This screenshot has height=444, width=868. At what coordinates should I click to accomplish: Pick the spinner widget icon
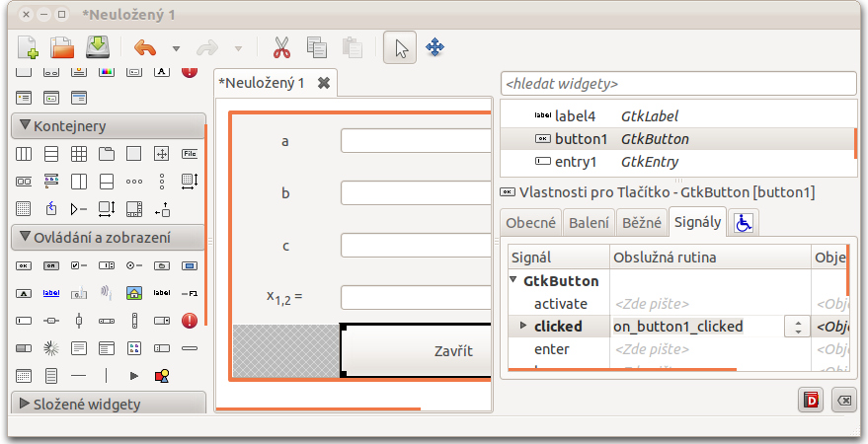[51, 348]
